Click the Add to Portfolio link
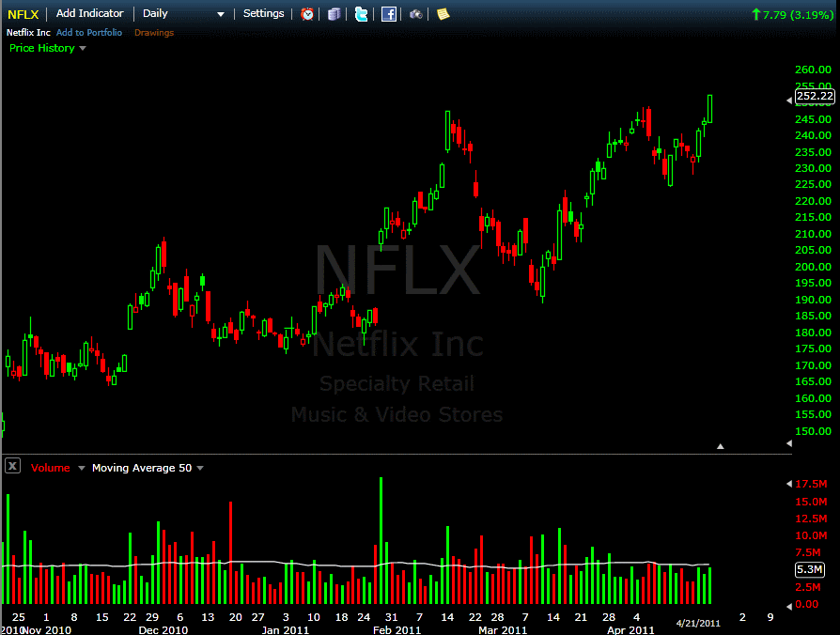 89,33
